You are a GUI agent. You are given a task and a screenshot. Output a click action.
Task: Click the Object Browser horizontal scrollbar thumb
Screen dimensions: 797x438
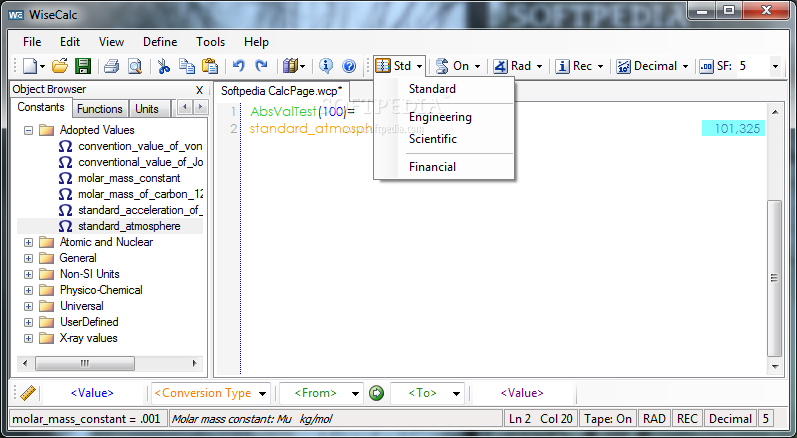pos(85,363)
